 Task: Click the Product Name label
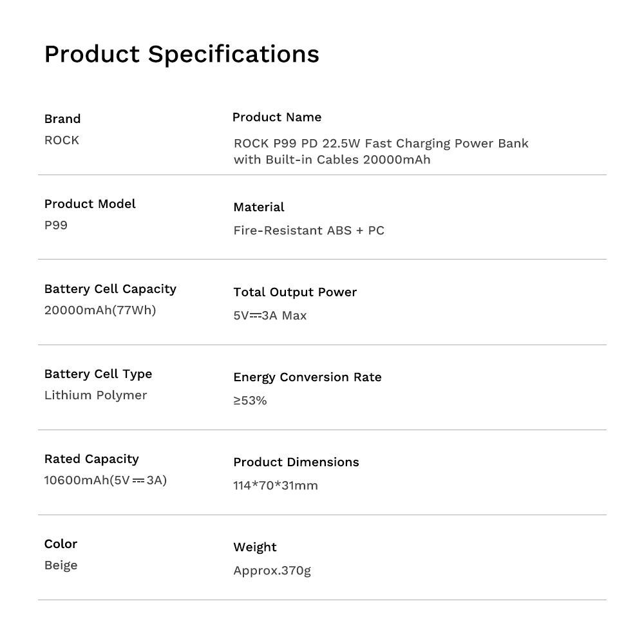277,117
